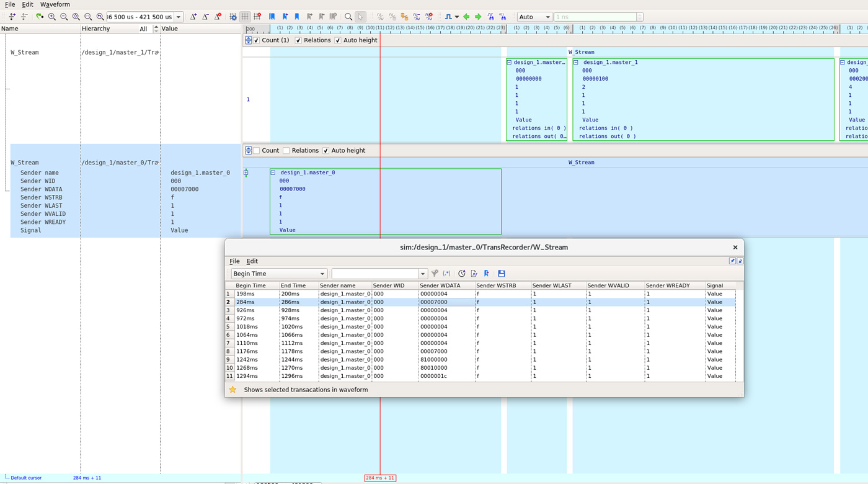Select the table row beginning at 1176ms

[248, 351]
